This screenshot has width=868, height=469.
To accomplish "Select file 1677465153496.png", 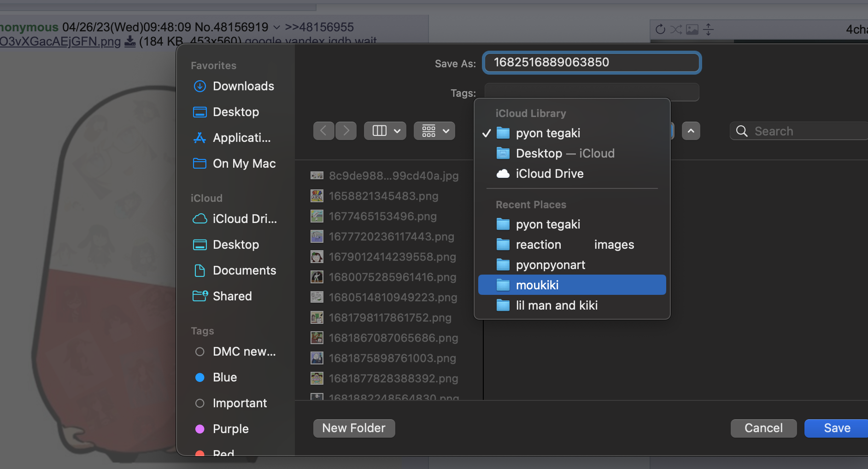I will 374,216.
